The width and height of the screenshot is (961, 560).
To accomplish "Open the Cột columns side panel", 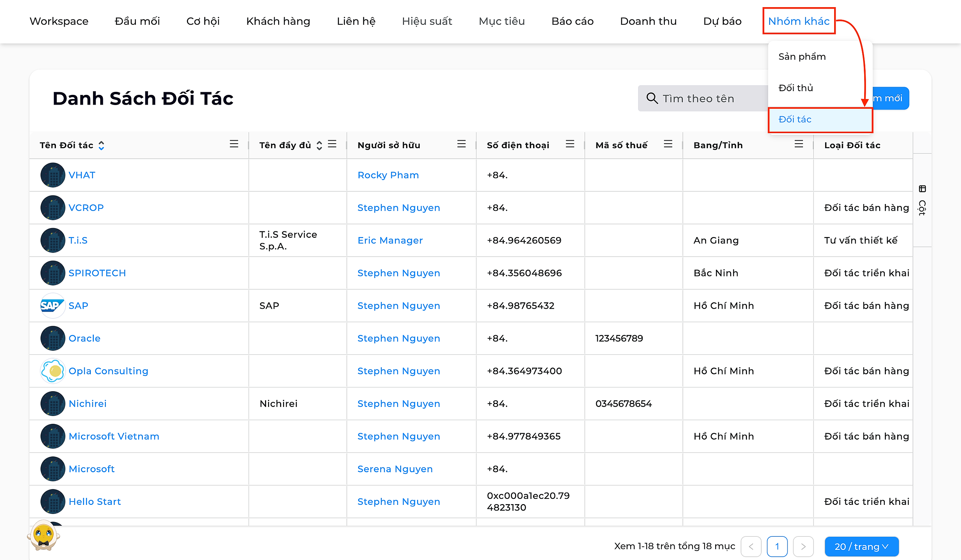I will (x=922, y=200).
